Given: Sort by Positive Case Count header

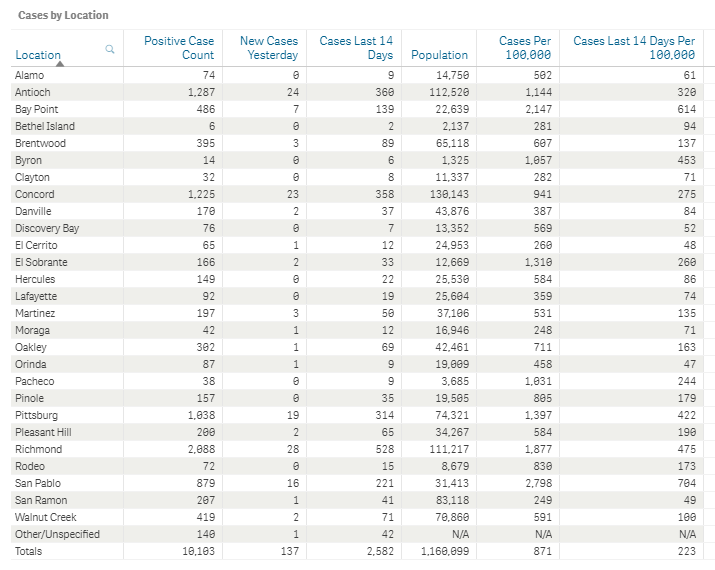Looking at the screenshot, I should coord(179,48).
